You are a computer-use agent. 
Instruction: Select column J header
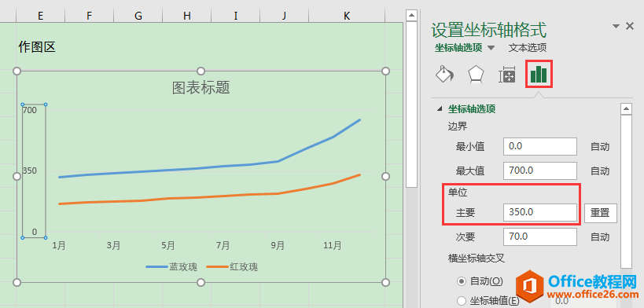click(284, 16)
